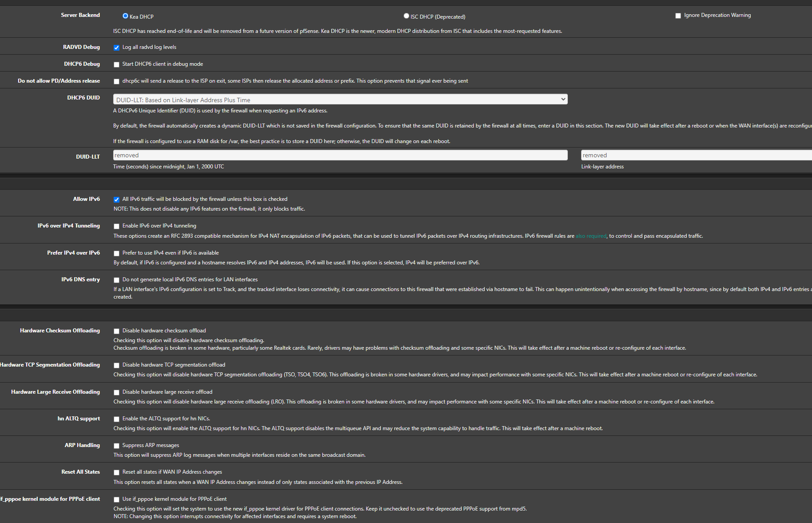
Task: Uncheck Log all radvd log levels
Action: (x=116, y=48)
